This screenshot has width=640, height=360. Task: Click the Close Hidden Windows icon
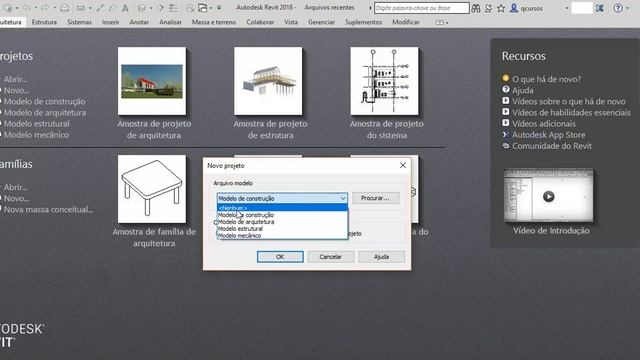click(x=189, y=8)
